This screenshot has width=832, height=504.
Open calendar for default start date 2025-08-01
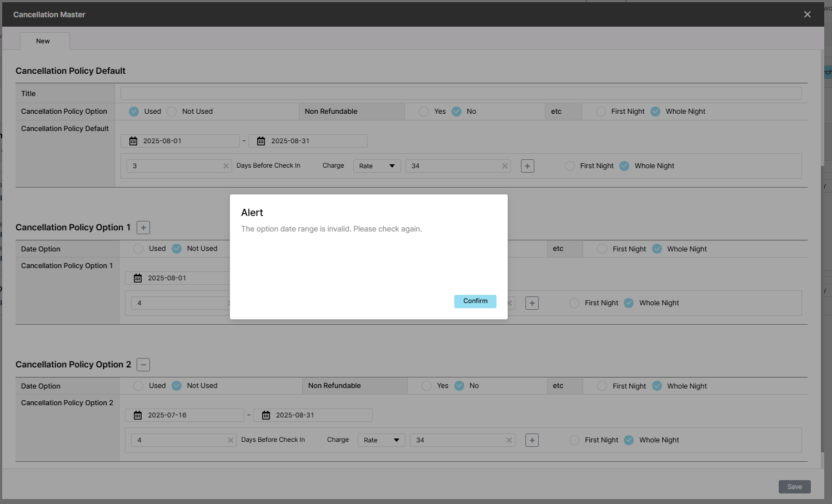[x=133, y=141]
